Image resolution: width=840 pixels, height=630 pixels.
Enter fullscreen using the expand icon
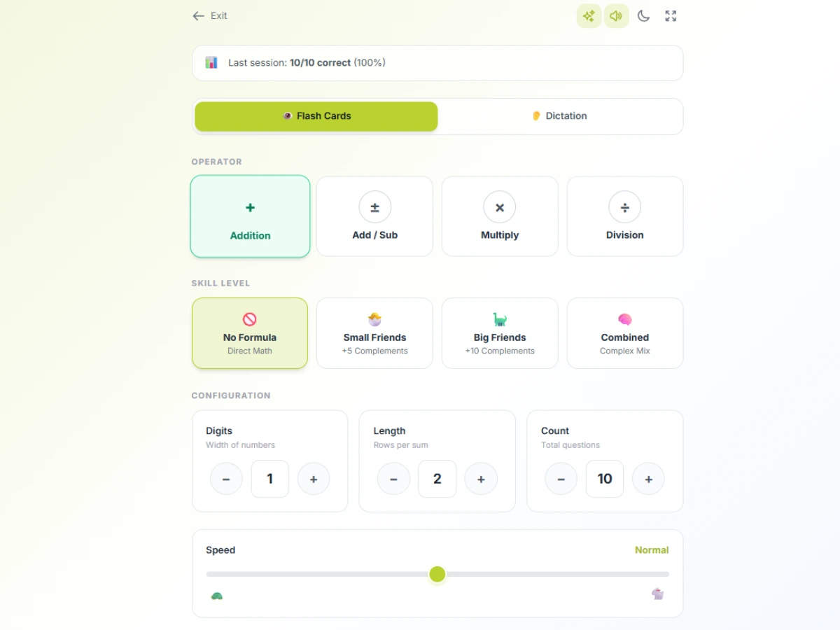[x=671, y=16]
